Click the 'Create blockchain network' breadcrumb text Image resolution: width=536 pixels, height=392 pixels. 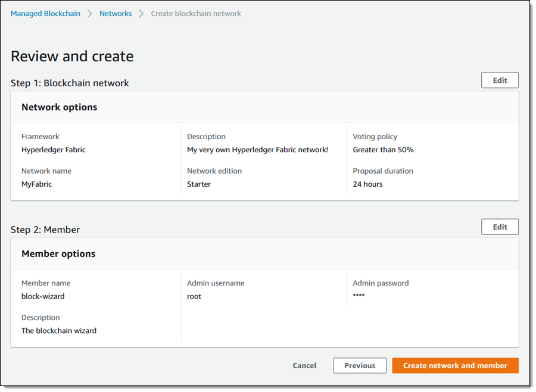click(x=196, y=13)
